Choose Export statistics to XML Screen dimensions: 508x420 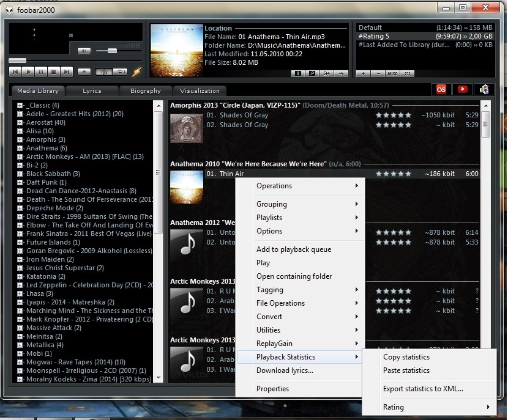click(x=423, y=389)
